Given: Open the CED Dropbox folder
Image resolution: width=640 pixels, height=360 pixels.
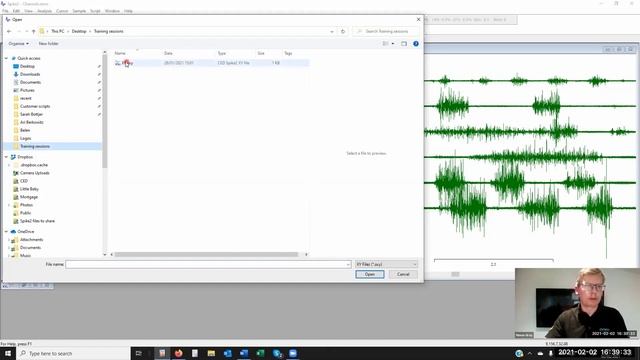Looking at the screenshot, I should [x=24, y=181].
